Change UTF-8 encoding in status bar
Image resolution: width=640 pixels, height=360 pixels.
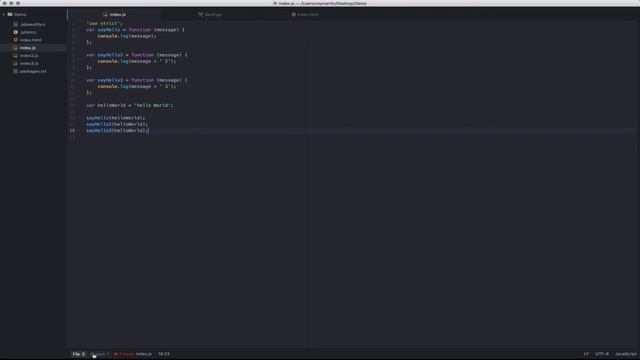602,354
